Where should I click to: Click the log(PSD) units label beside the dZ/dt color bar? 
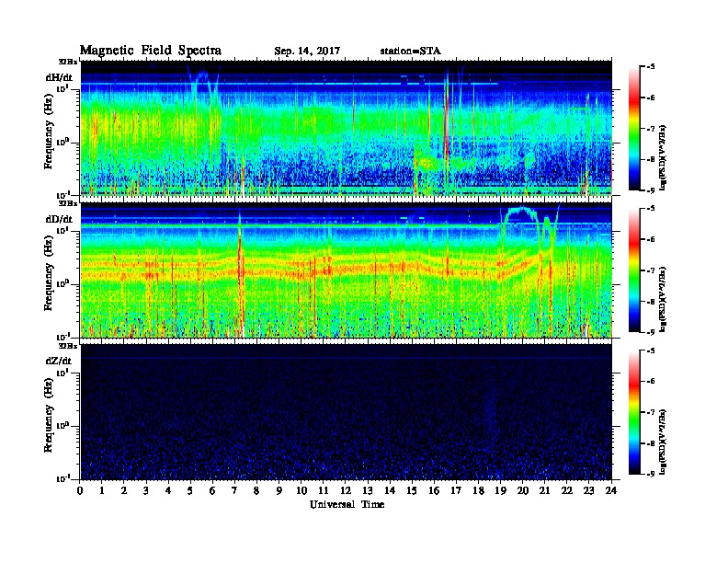click(x=664, y=442)
